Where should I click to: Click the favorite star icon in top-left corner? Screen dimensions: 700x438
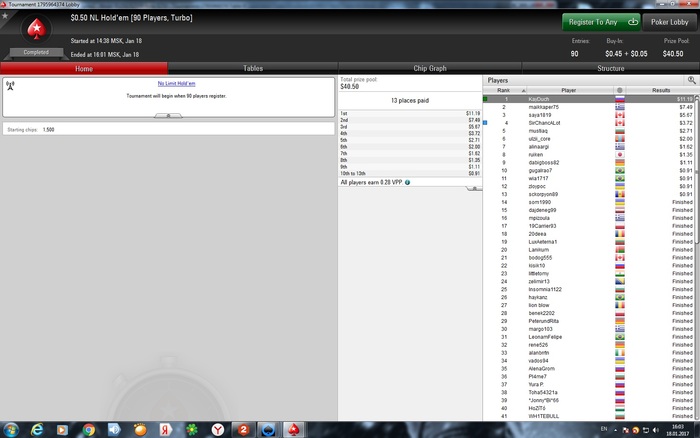click(x=5, y=16)
